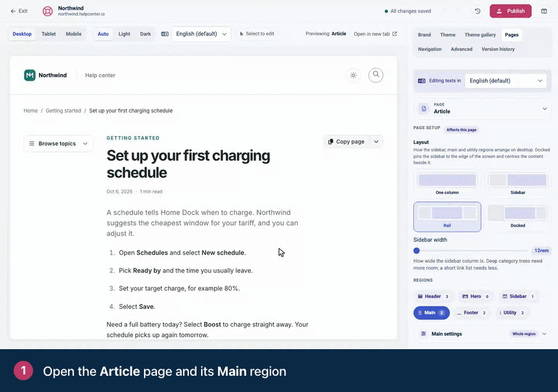Click the Main settings sliders icon

click(x=423, y=334)
